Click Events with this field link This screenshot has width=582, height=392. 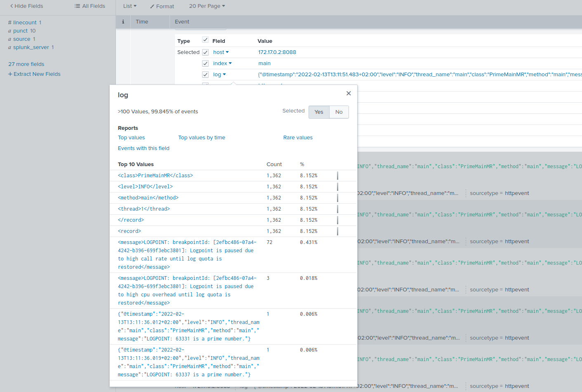(x=144, y=148)
